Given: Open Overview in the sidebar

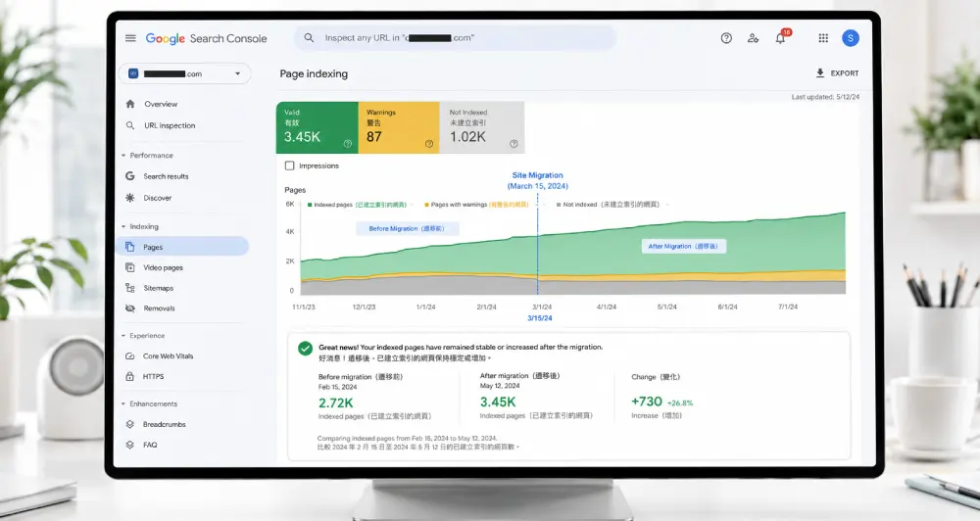Looking at the screenshot, I should click(x=161, y=105).
